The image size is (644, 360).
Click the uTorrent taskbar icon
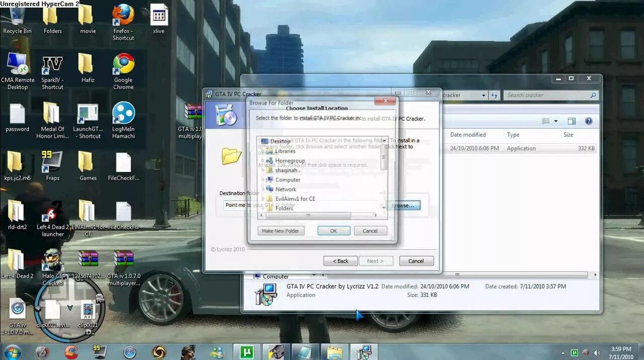247,352
